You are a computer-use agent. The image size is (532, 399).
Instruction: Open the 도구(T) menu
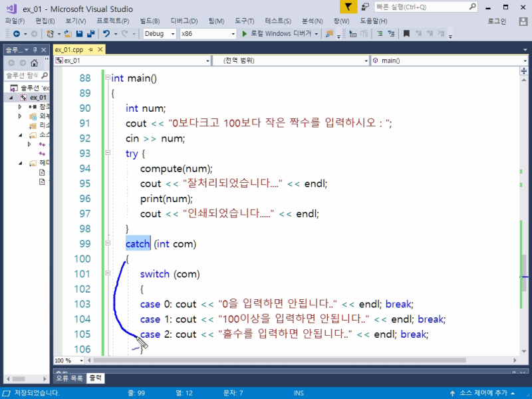click(244, 21)
